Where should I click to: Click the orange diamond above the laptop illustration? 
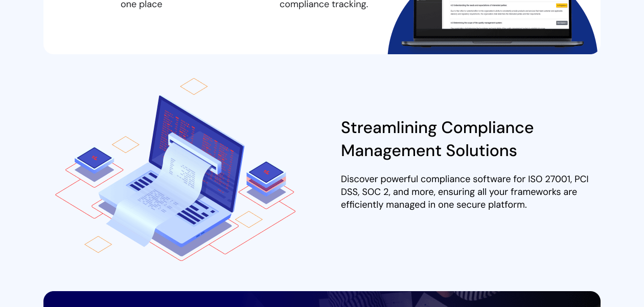point(194,86)
